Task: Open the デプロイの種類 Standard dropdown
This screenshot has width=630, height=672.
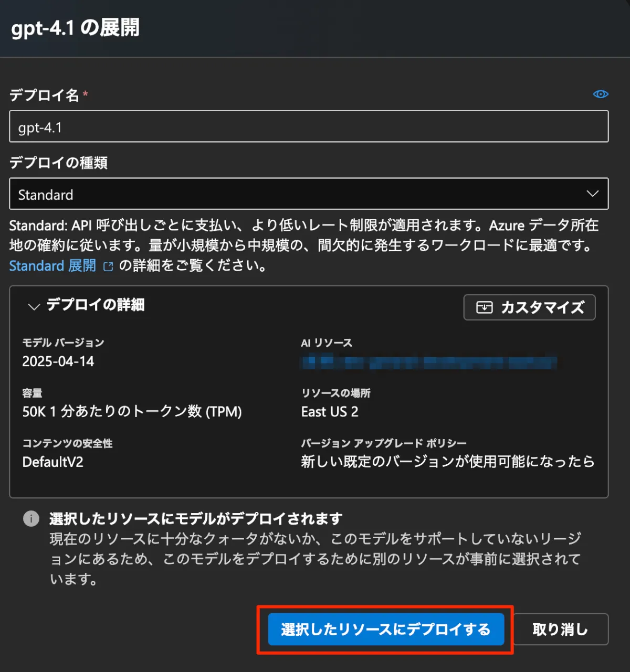Action: click(x=309, y=194)
